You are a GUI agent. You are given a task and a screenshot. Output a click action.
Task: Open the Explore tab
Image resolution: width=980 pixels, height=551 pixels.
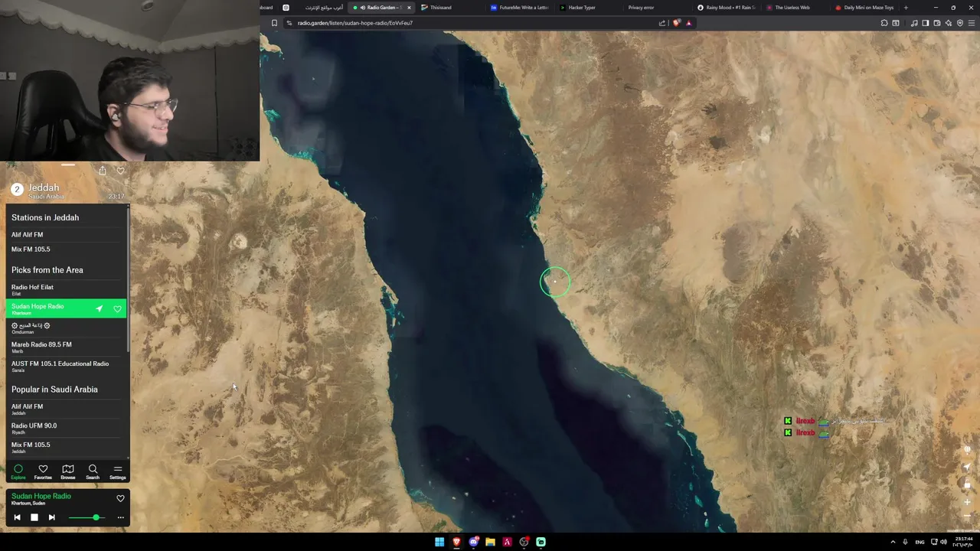(x=18, y=471)
